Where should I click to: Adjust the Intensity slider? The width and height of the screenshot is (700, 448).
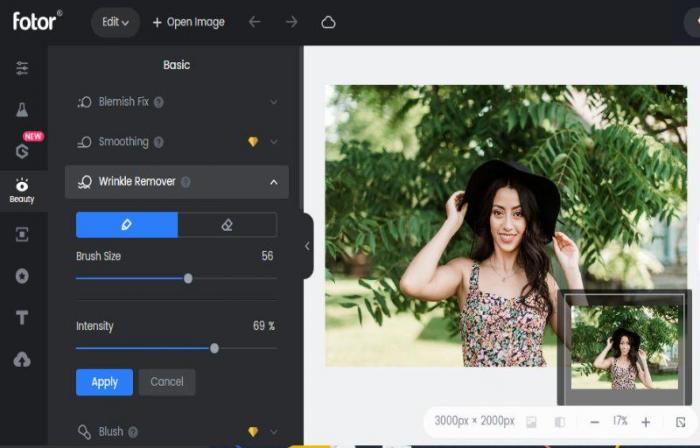(x=214, y=348)
